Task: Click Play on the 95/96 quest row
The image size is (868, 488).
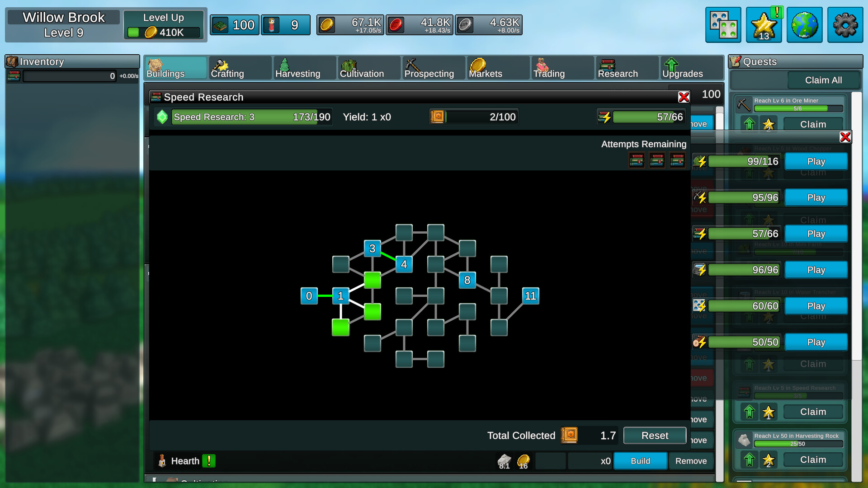Action: (815, 197)
